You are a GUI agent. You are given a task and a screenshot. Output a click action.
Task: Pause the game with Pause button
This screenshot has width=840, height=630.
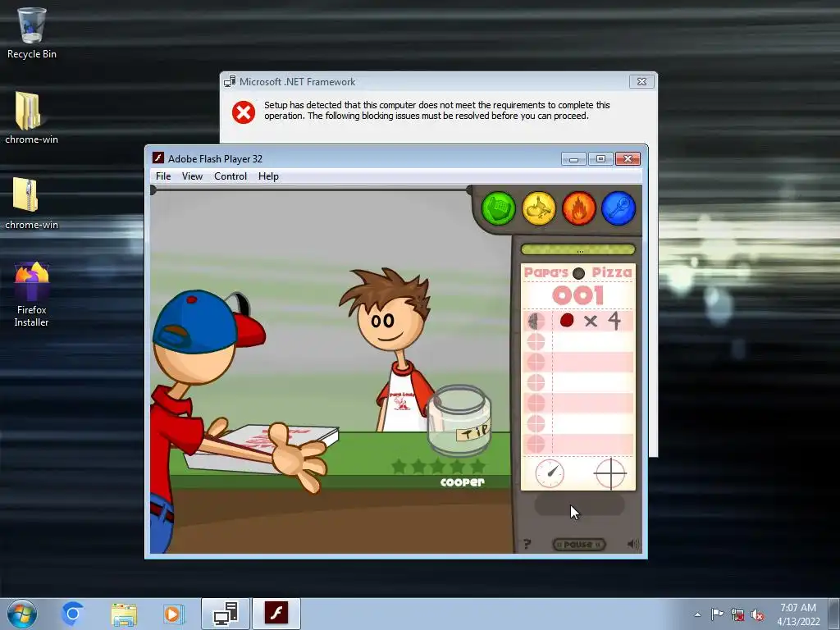tap(578, 545)
